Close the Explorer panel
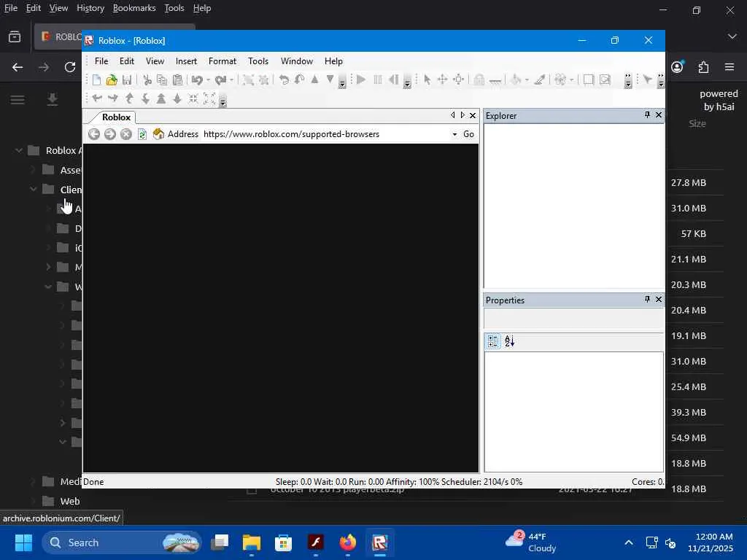Image resolution: width=747 pixels, height=560 pixels. pyautogui.click(x=659, y=114)
